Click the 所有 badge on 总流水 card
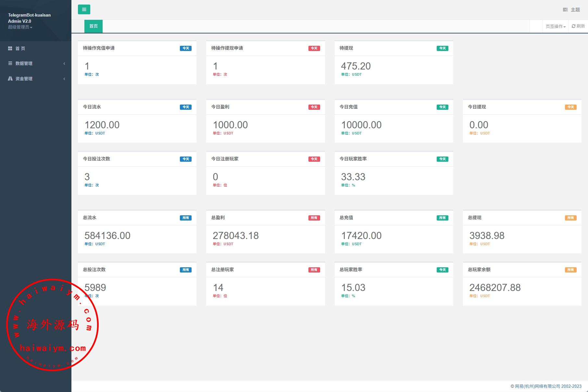The height and width of the screenshot is (392, 588). [x=186, y=218]
